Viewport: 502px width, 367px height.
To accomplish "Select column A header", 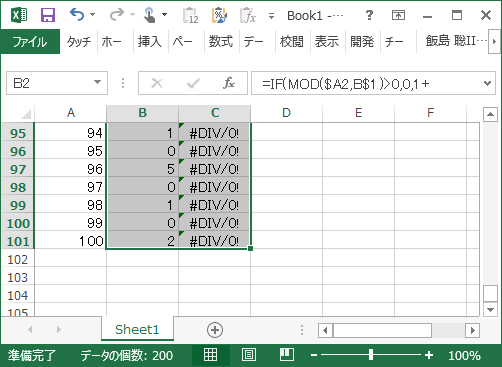I will click(x=71, y=113).
